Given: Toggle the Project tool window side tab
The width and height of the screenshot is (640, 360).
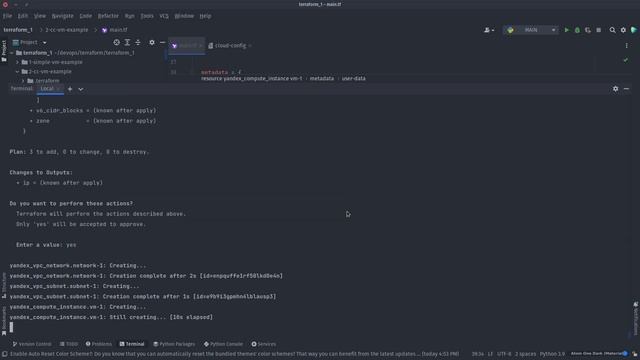Looking at the screenshot, I should pos(4,51).
